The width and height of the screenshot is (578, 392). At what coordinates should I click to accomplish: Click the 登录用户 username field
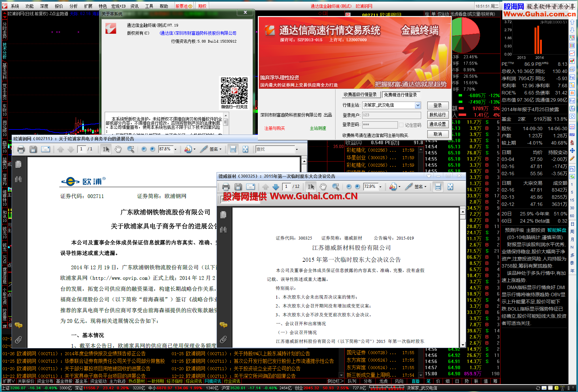tap(391, 115)
